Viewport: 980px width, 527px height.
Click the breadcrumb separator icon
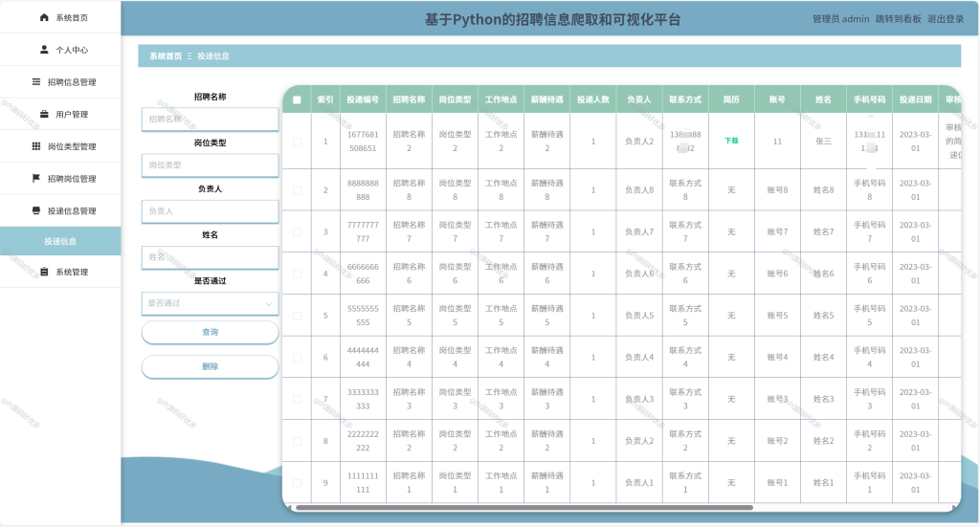(189, 56)
